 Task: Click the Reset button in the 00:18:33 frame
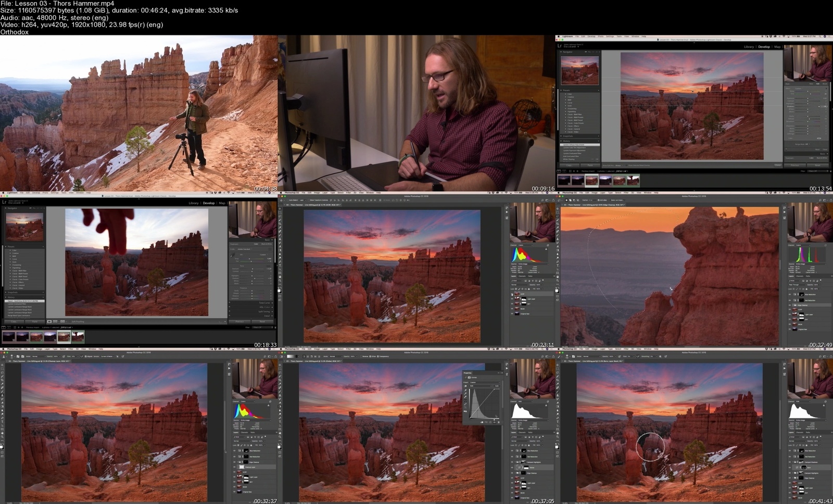click(x=262, y=322)
